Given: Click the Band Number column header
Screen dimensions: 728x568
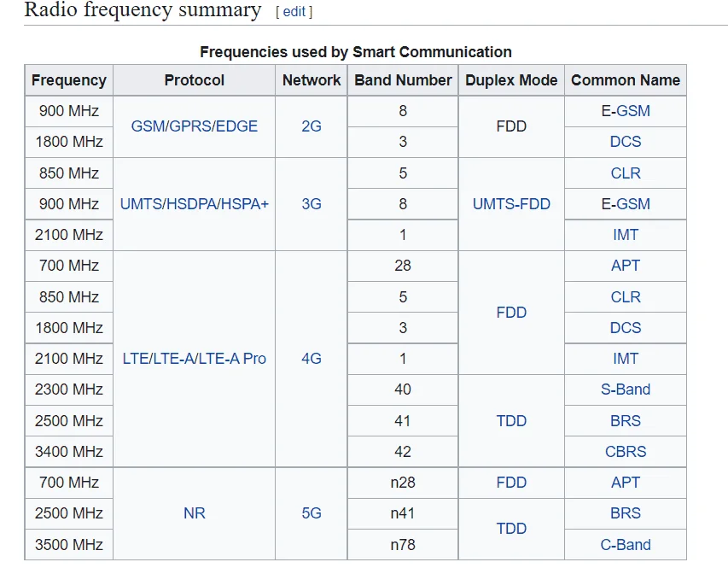Looking at the screenshot, I should pos(403,80).
